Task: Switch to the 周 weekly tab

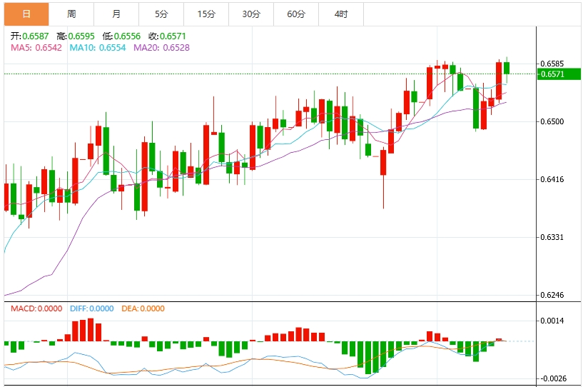Action: point(71,14)
